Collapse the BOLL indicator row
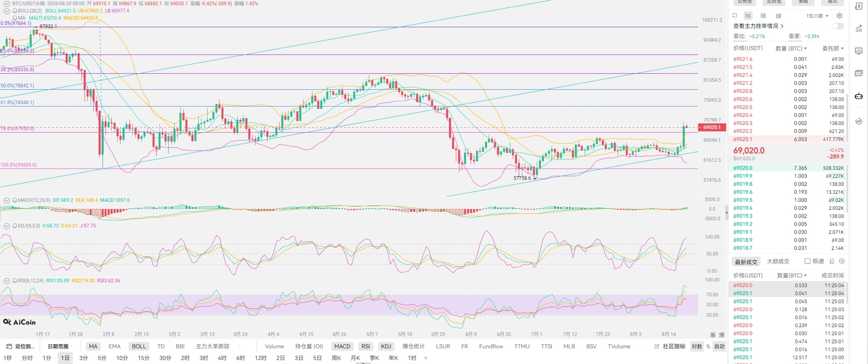Image resolution: width=868 pixels, height=364 pixels. coord(7,11)
